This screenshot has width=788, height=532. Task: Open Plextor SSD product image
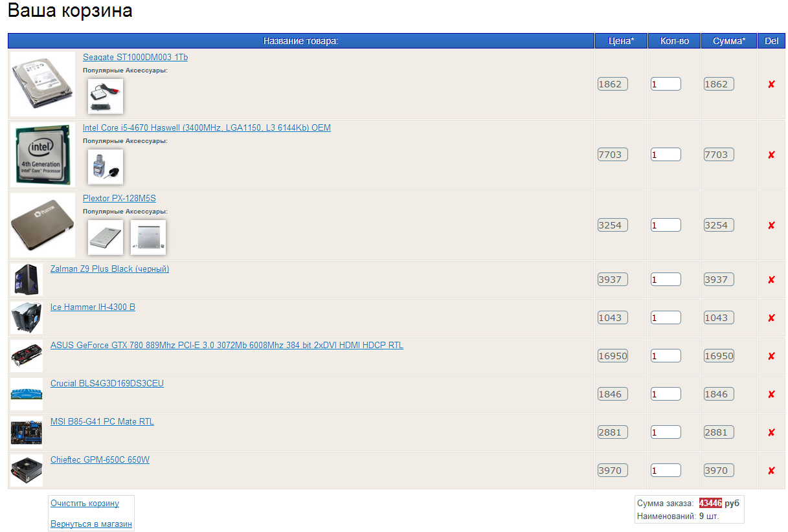click(x=43, y=225)
